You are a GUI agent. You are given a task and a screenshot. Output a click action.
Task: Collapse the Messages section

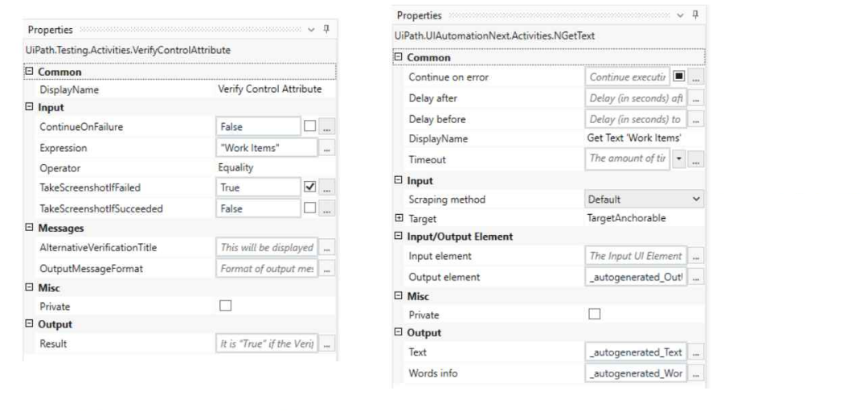pos(30,228)
